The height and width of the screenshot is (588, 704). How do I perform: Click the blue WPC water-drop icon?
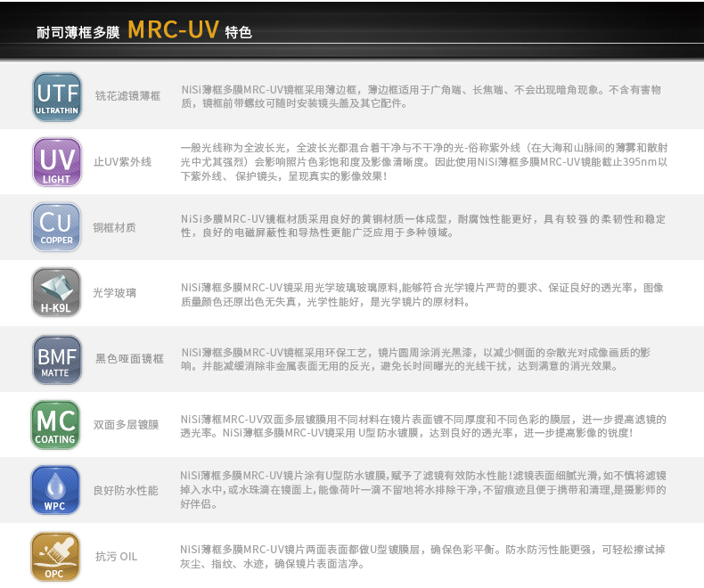pos(55,490)
